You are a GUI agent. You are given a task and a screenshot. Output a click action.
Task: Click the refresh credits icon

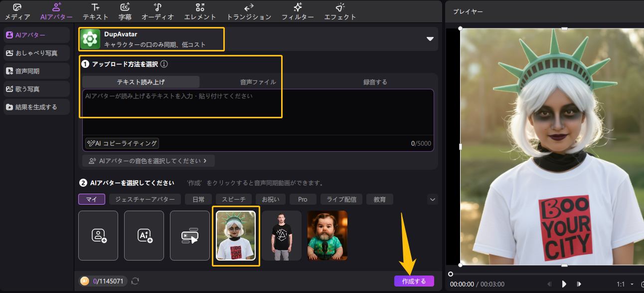pos(135,281)
